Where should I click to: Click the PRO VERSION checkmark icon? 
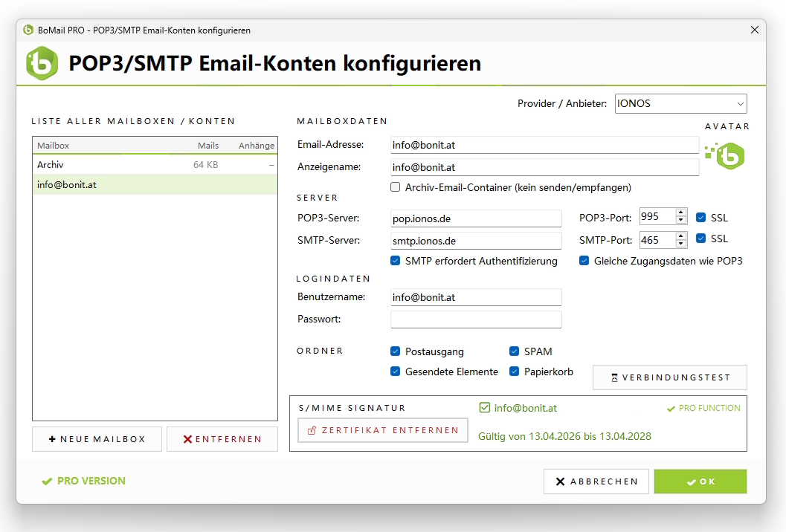(x=47, y=481)
